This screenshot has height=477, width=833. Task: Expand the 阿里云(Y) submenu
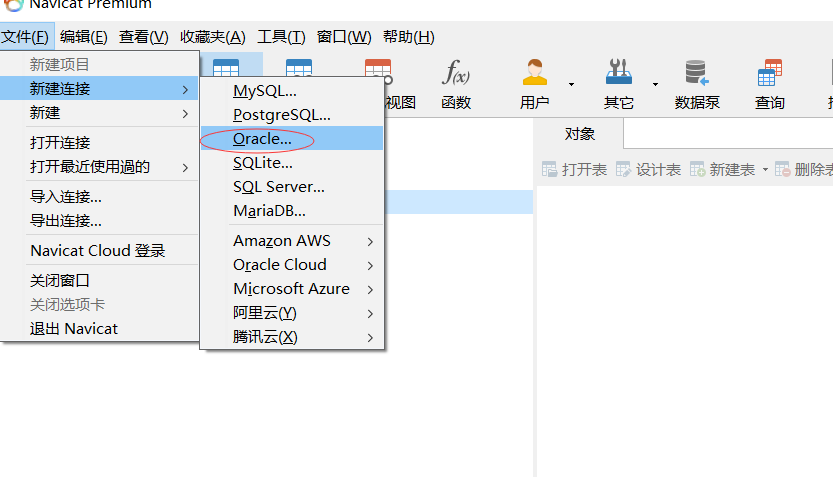[x=370, y=314]
